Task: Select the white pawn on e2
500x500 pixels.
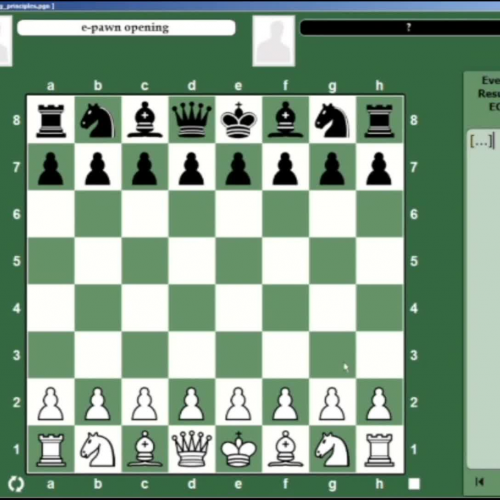Action: click(x=238, y=403)
